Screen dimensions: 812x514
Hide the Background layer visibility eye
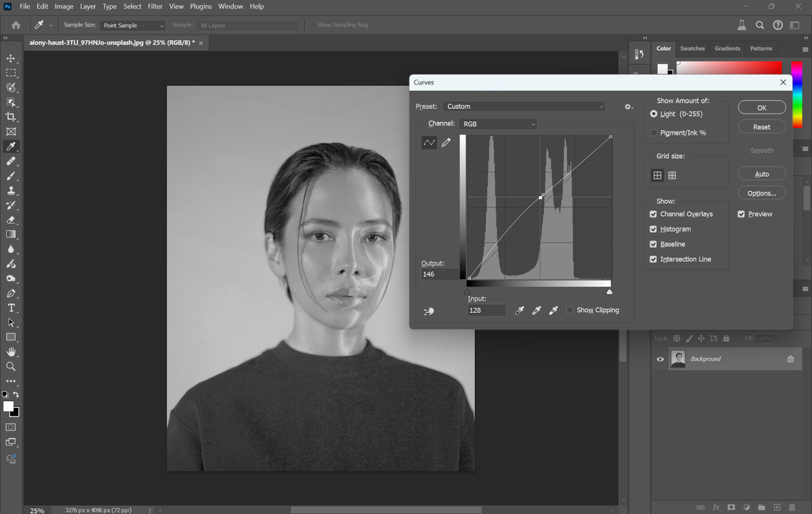pyautogui.click(x=660, y=359)
